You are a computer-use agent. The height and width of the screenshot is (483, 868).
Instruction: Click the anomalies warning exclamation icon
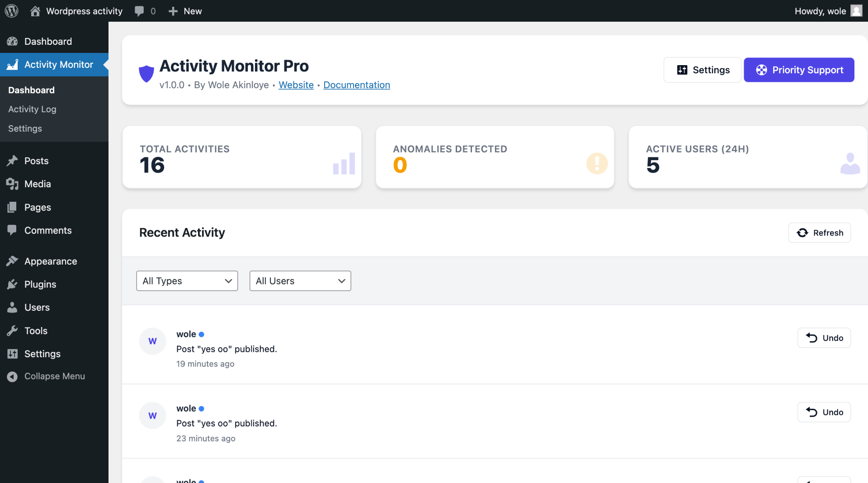pos(597,163)
